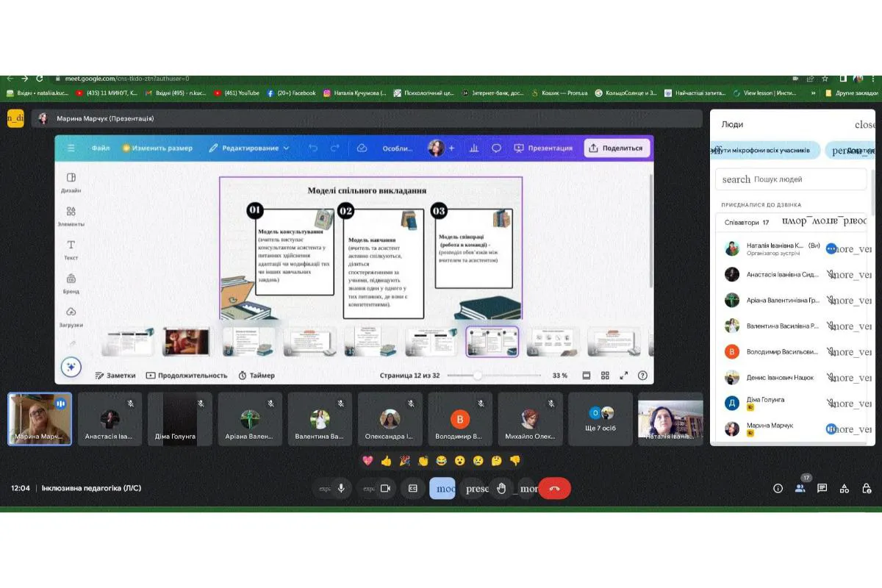This screenshot has height=588, width=882.
Task: Open the chat with everyone icon
Action: (x=822, y=488)
